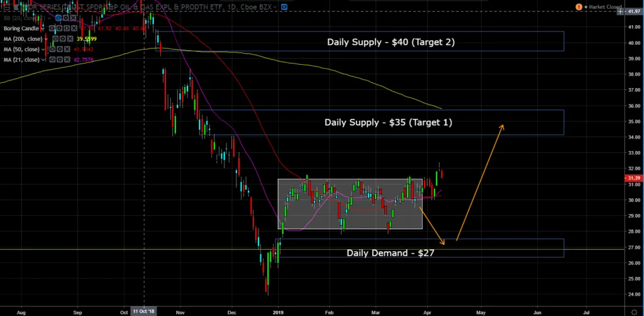Select the Daily Demand - $27 label
This screenshot has height=316, width=644.
pos(390,252)
